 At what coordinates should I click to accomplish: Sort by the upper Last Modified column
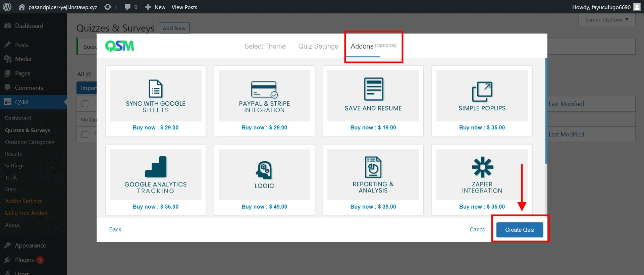[566, 104]
